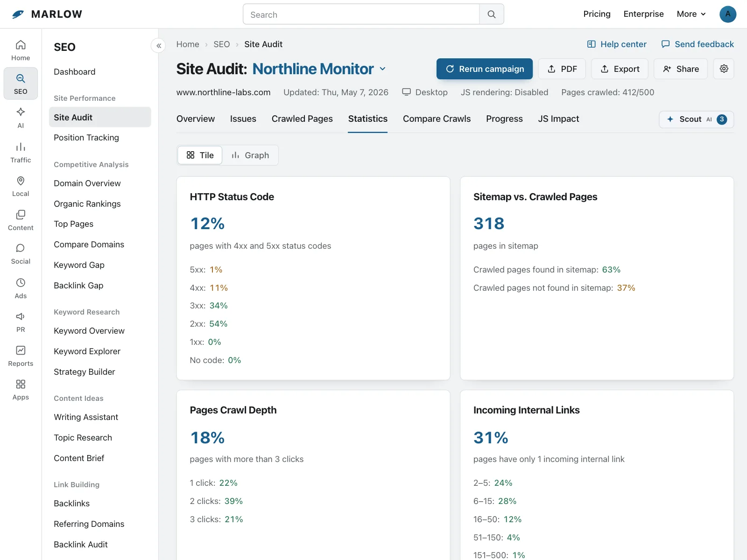Click the search magnifier button
The width and height of the screenshot is (747, 560).
pos(492,14)
